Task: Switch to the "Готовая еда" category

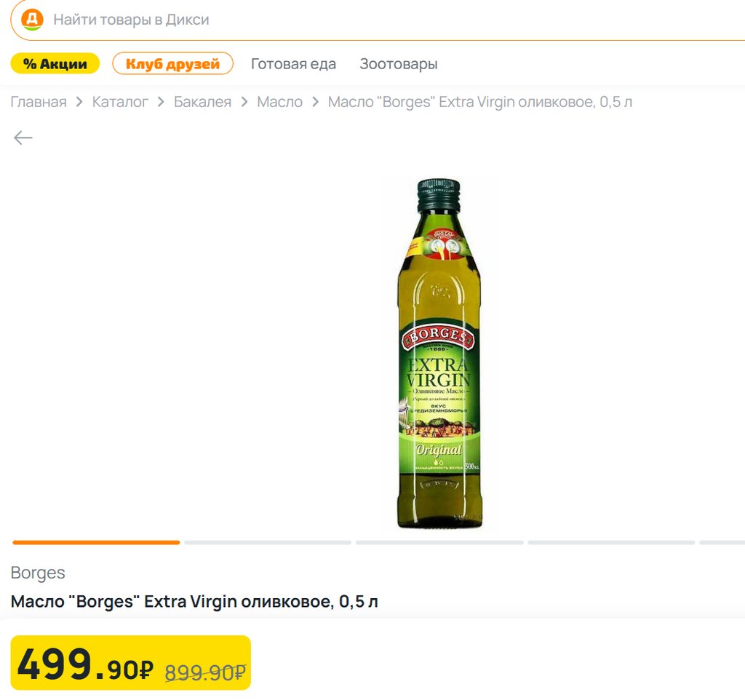Action: (293, 64)
